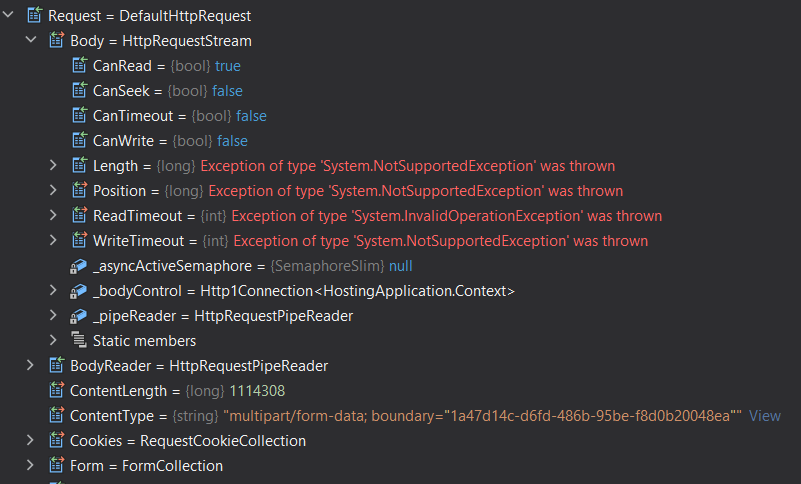Expand the _pipeReader field

[x=53, y=315]
